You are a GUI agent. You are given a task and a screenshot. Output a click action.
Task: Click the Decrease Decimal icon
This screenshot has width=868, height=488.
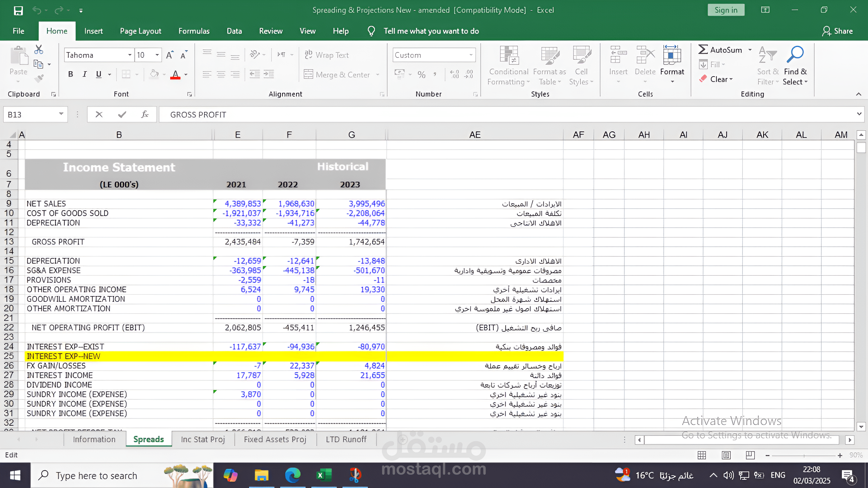click(x=469, y=74)
